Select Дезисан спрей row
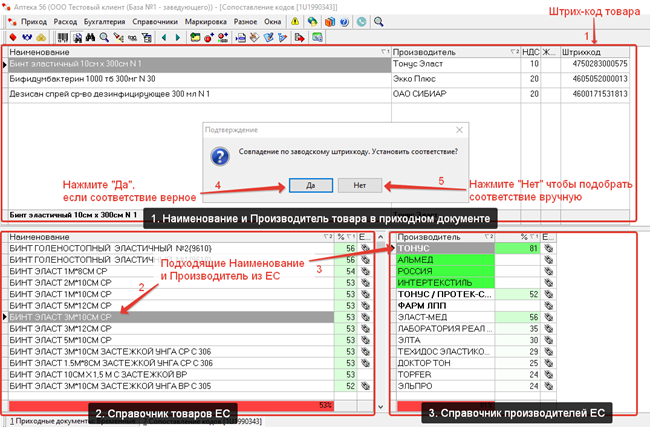This screenshot has width=650, height=427. [x=199, y=95]
